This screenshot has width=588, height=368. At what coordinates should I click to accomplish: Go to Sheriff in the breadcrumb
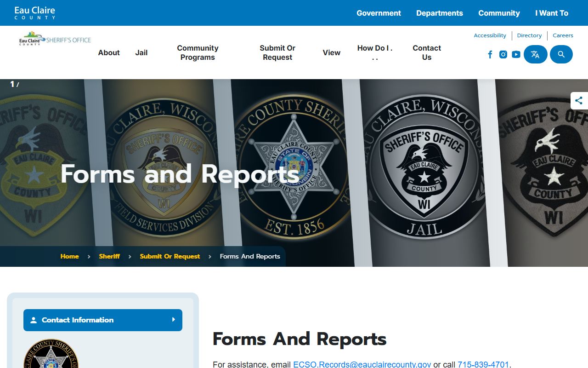(x=109, y=256)
